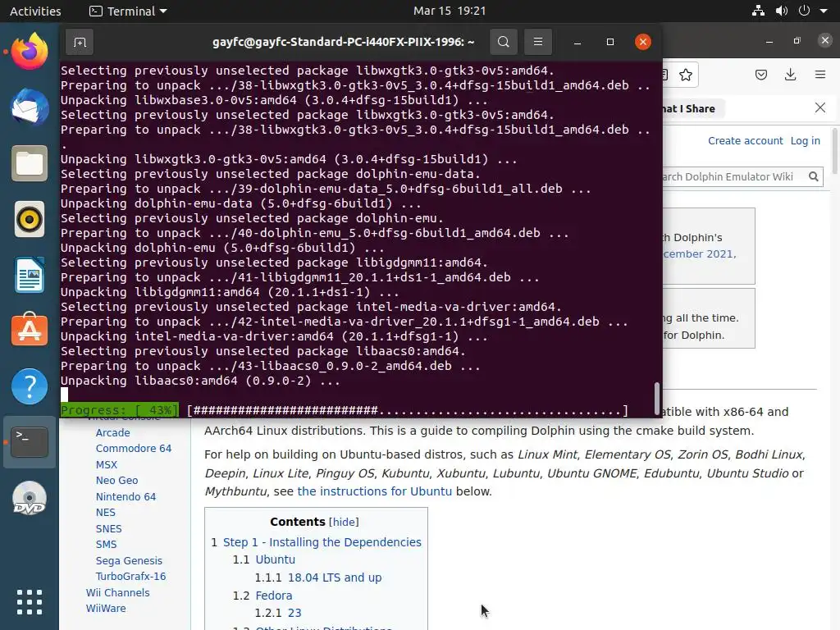Image resolution: width=840 pixels, height=630 pixels.
Task: Click the power icon in top bar
Action: point(804,11)
